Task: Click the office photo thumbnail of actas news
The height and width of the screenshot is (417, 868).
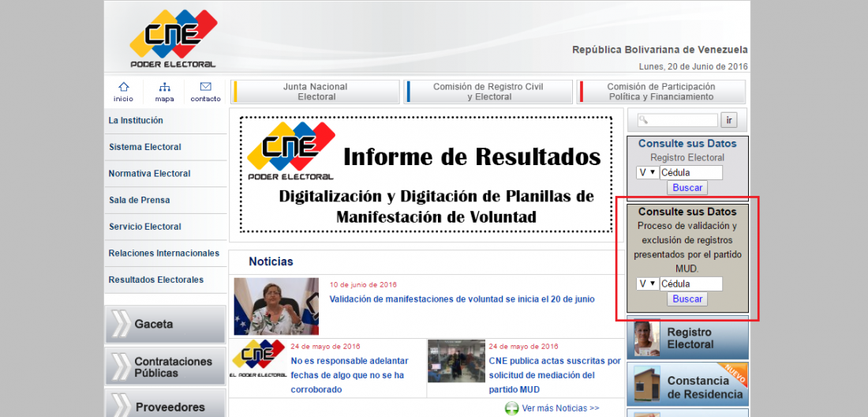Action: (456, 360)
